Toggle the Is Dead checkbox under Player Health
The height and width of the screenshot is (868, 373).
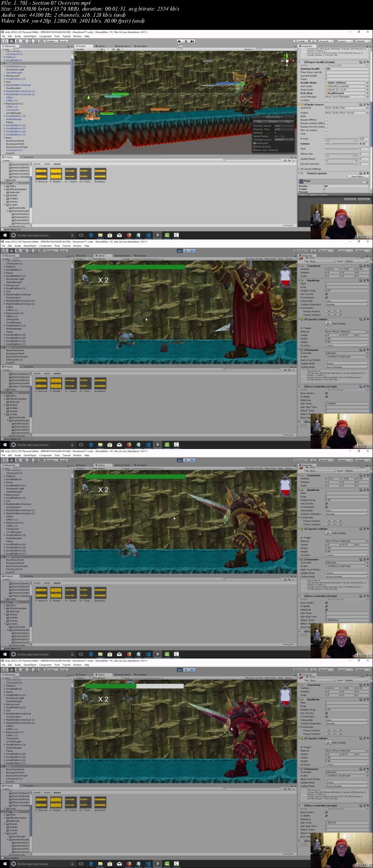click(326, 100)
